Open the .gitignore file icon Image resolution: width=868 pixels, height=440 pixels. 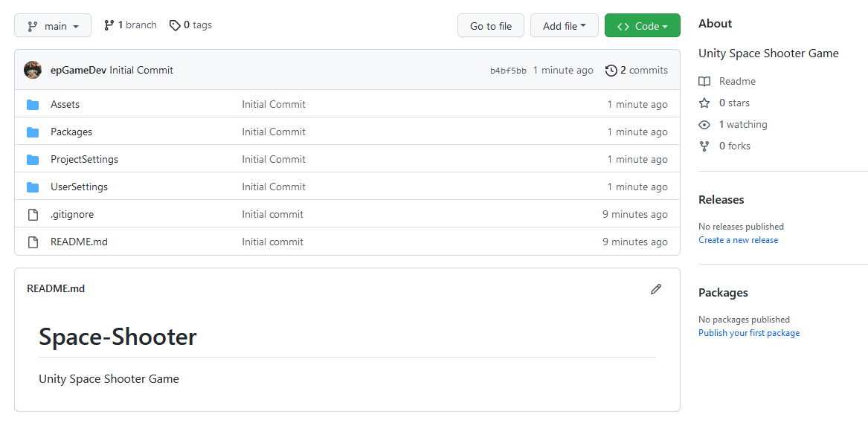coord(33,214)
